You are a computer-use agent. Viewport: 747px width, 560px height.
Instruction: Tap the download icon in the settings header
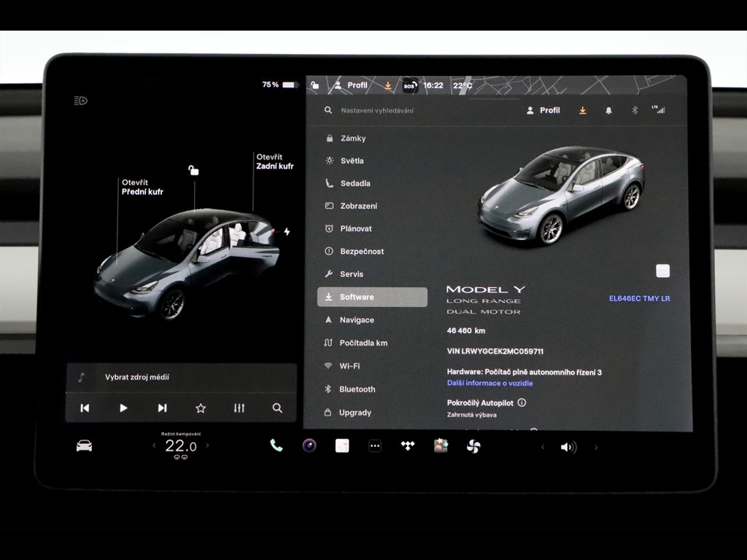582,111
